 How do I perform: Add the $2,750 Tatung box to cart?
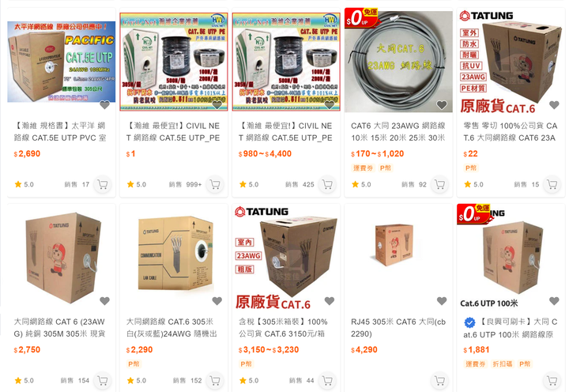103,380
